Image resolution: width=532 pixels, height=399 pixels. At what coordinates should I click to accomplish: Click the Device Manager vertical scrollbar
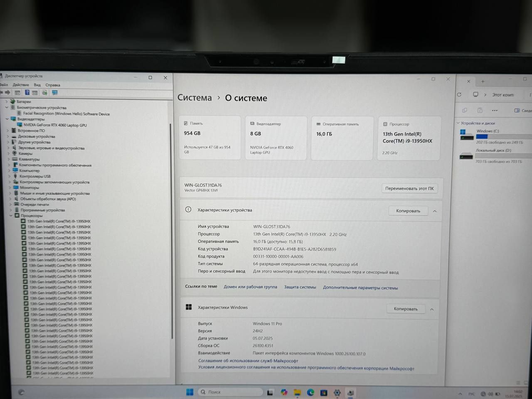point(172,231)
